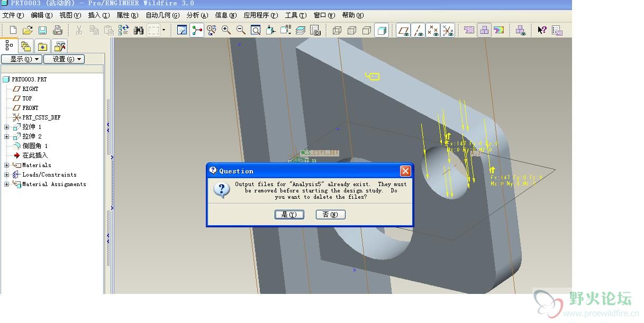
Task: Open the Saved View list icon
Action: [286, 31]
